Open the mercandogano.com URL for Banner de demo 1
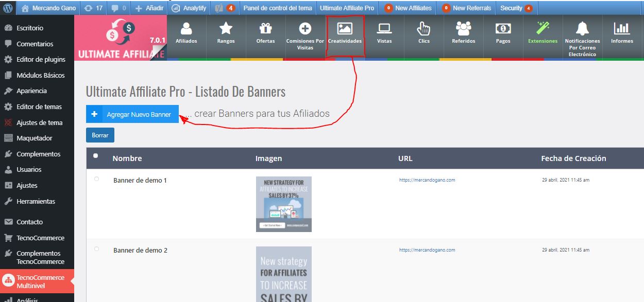Screen dimensions: 644x302 427,181
